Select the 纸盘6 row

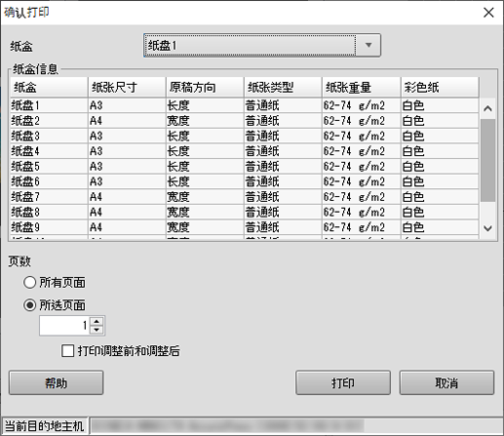click(x=245, y=181)
